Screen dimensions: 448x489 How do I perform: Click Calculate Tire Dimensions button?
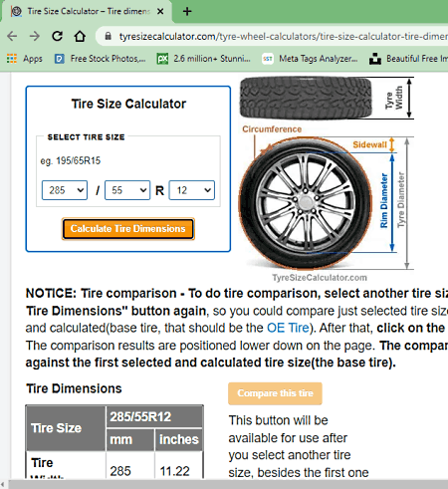click(x=128, y=229)
